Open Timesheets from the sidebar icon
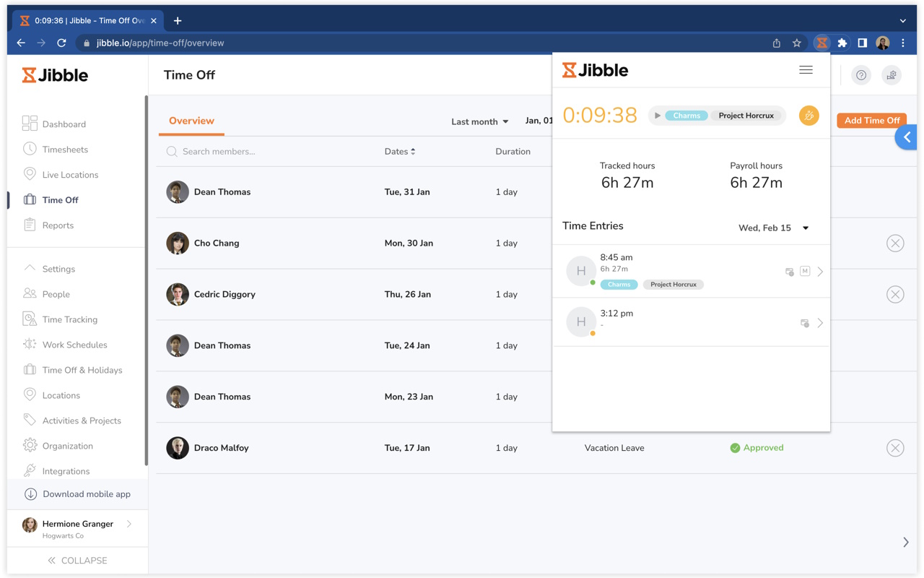This screenshot has width=924, height=578. click(30, 149)
